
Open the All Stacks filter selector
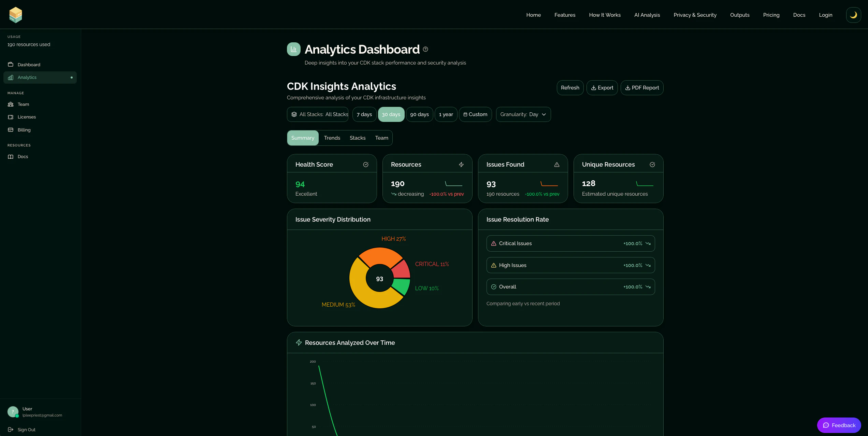tap(318, 114)
